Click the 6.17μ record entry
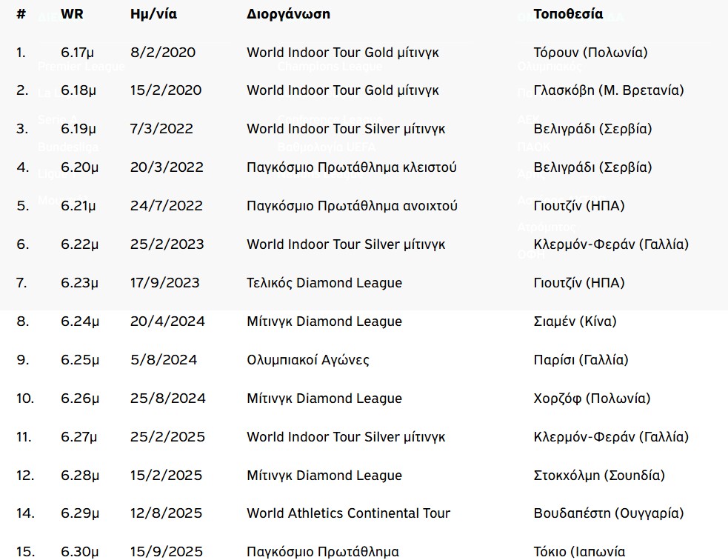 pos(78,53)
